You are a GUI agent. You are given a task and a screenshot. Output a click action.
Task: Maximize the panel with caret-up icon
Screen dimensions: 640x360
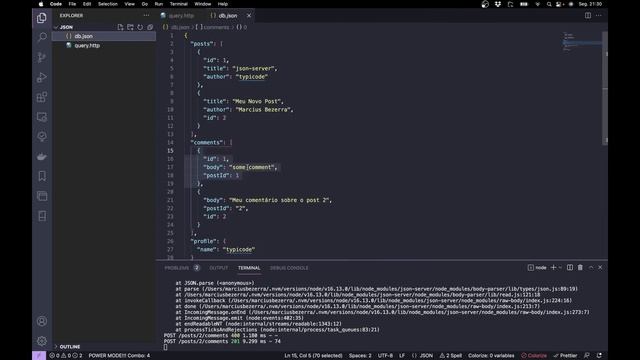coord(591,268)
